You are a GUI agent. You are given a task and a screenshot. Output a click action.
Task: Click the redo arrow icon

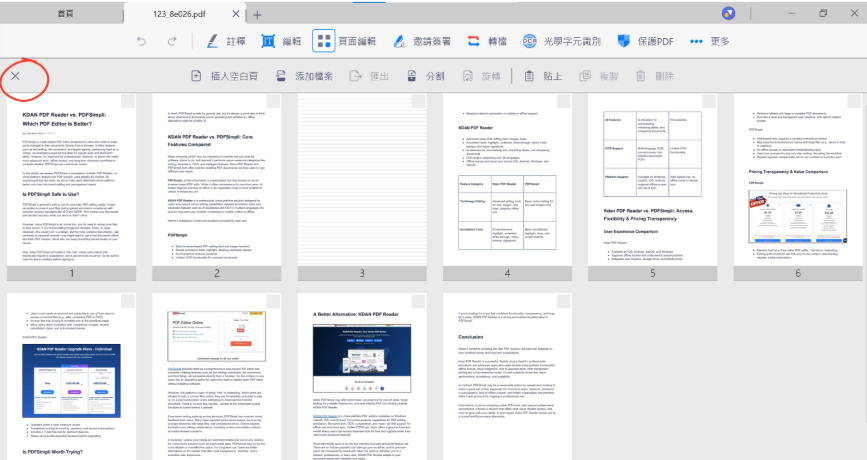click(x=173, y=41)
